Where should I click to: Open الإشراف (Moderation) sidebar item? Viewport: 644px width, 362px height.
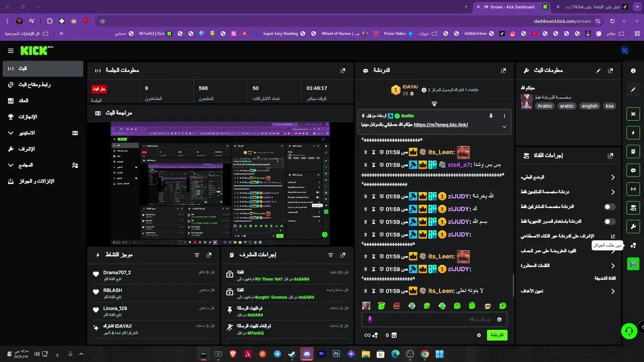click(x=42, y=149)
